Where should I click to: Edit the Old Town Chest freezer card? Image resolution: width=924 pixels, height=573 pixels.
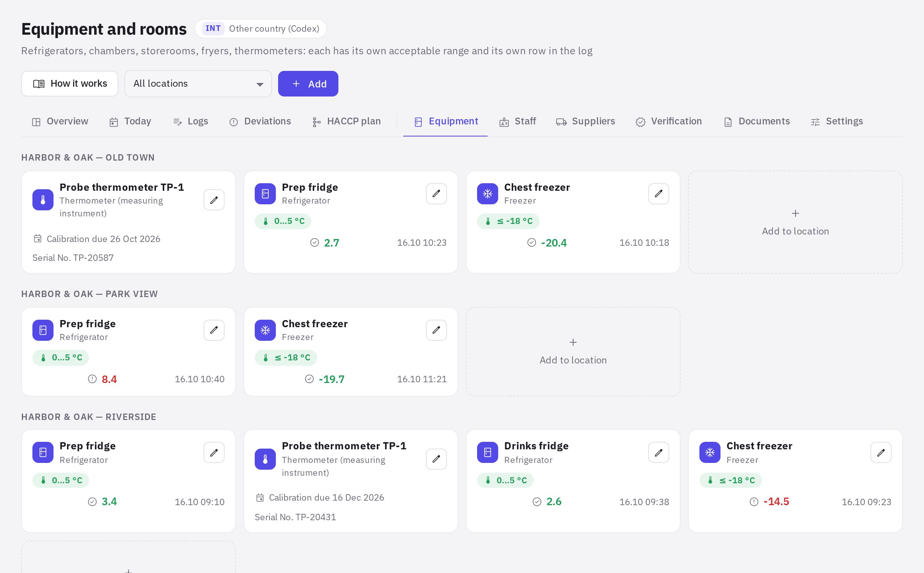pos(658,194)
